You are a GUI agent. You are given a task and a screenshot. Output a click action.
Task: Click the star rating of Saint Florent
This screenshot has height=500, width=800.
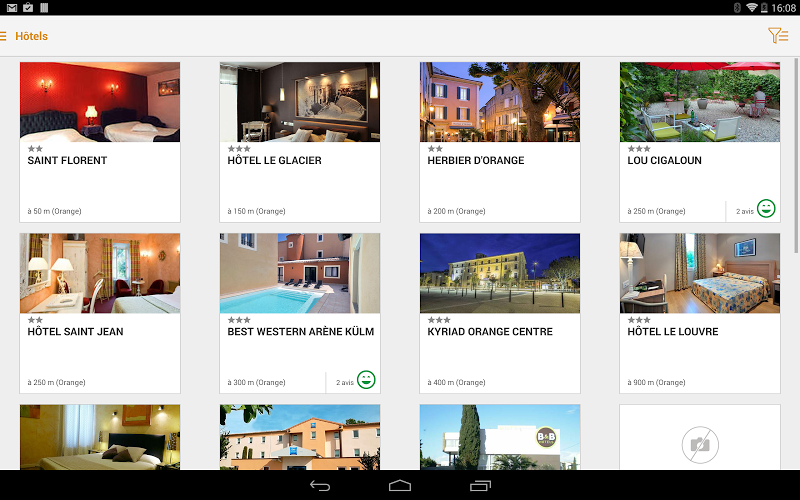(x=35, y=149)
